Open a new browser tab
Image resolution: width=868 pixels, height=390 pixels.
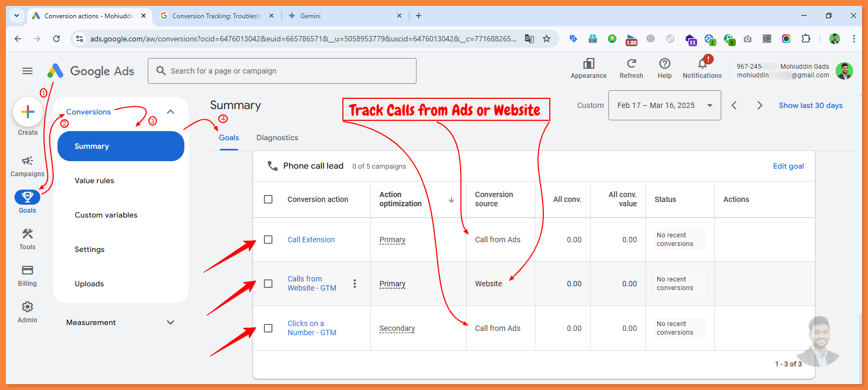[x=419, y=16]
